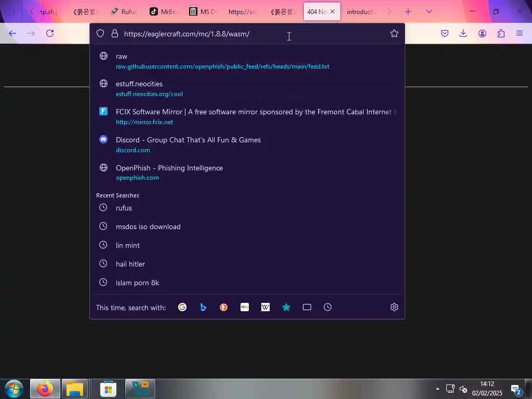Open the Pocket save icon

[x=445, y=33]
